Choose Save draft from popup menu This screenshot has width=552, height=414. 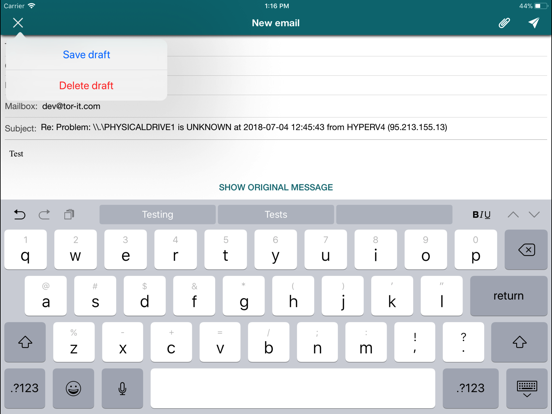86,55
